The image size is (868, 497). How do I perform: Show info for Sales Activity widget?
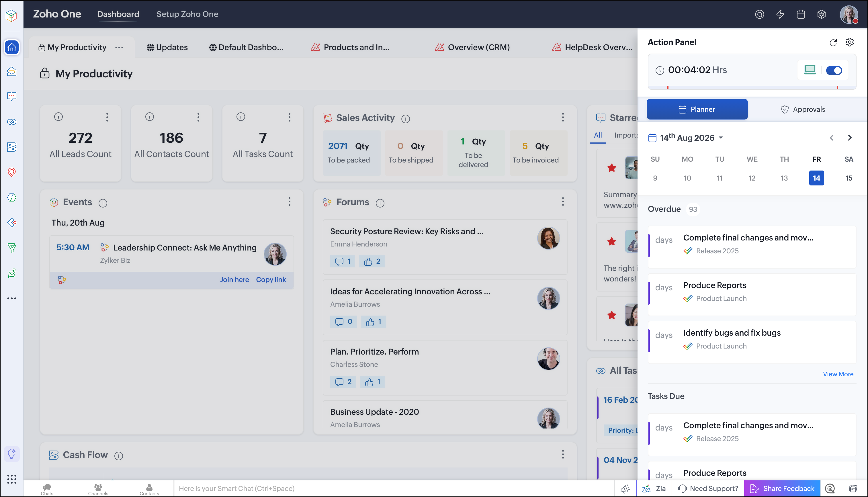click(406, 119)
